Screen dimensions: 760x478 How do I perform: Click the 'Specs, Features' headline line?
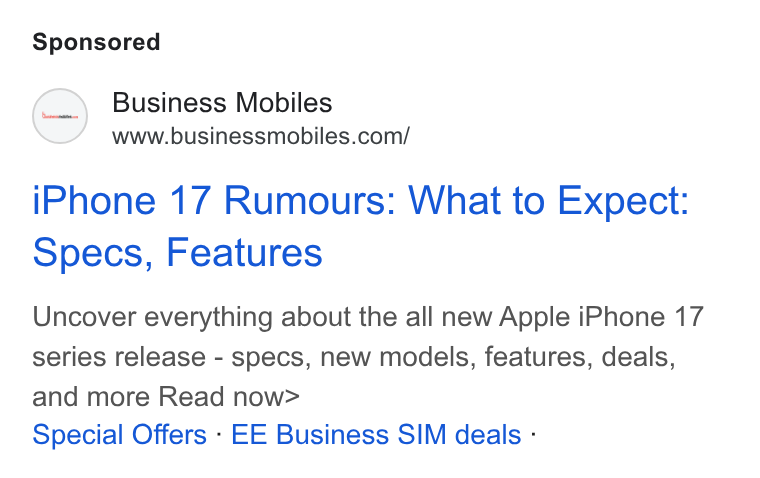(177, 252)
